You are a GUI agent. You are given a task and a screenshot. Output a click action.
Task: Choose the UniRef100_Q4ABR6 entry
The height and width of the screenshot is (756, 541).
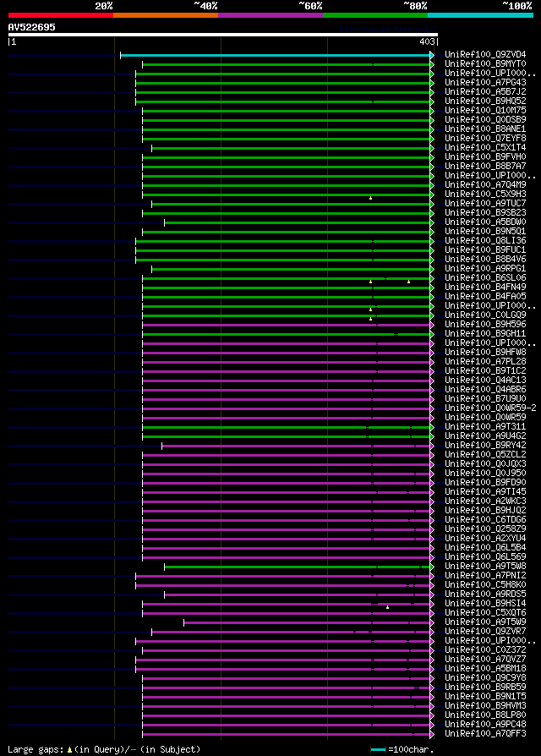(485, 390)
